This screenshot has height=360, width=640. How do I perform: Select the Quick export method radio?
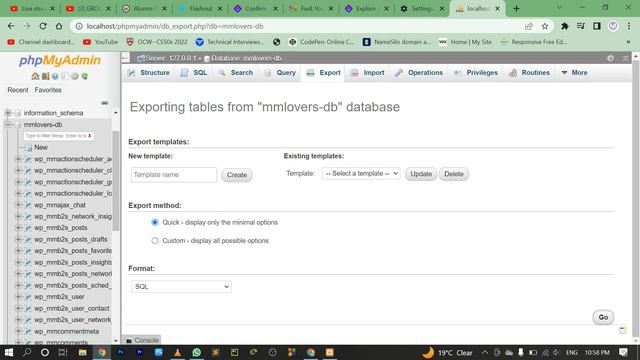(155, 222)
